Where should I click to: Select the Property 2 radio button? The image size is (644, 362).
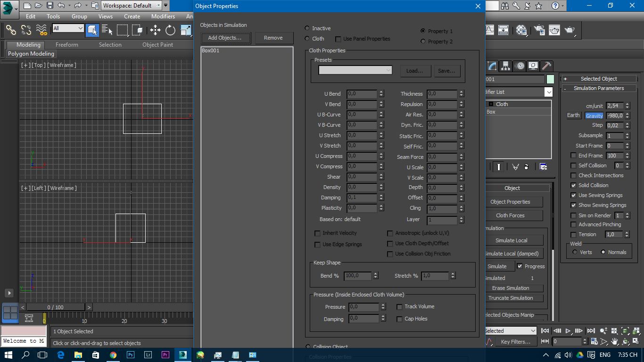423,41
